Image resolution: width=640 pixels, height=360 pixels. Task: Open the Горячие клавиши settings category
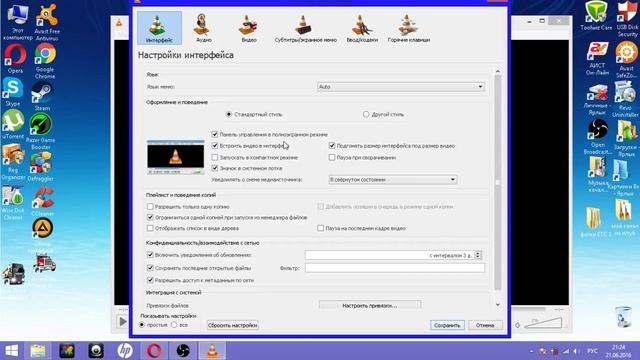pyautogui.click(x=409, y=28)
